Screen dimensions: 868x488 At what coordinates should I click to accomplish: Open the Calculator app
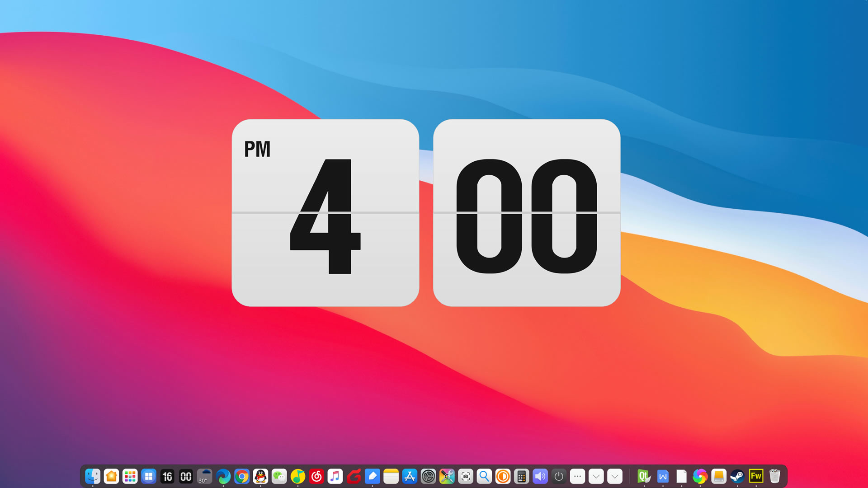pos(521,477)
